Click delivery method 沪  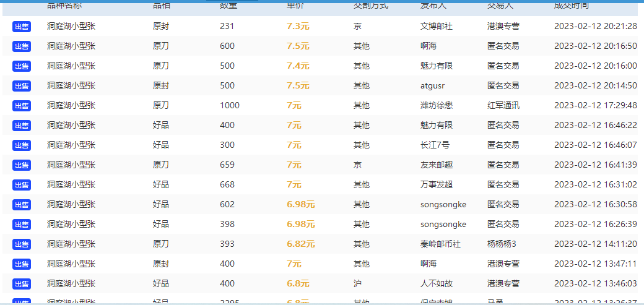(357, 283)
